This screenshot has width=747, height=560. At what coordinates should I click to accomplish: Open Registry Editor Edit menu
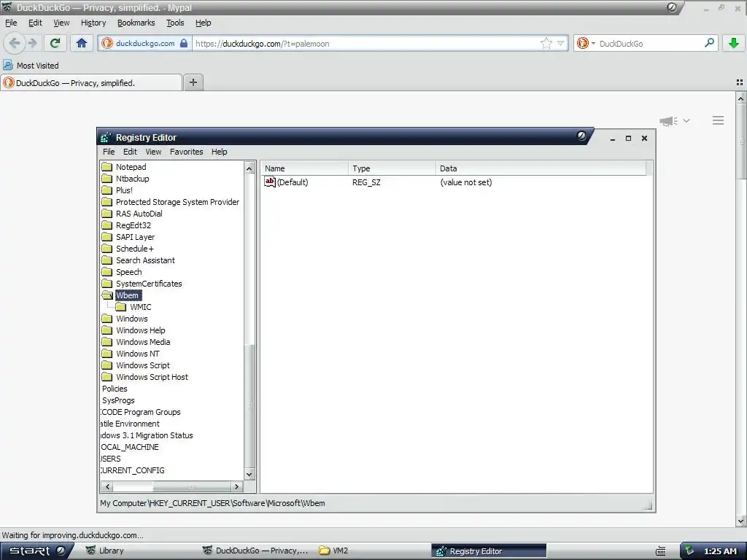click(130, 152)
